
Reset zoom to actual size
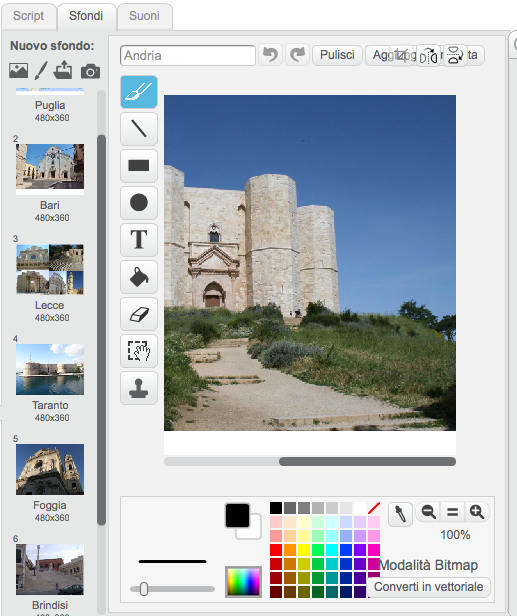(453, 512)
